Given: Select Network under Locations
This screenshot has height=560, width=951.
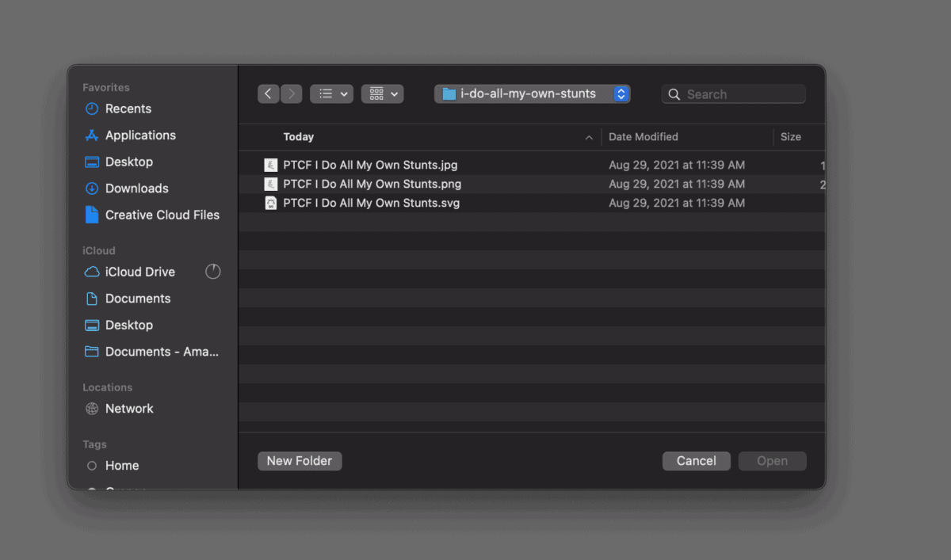Looking at the screenshot, I should [129, 409].
